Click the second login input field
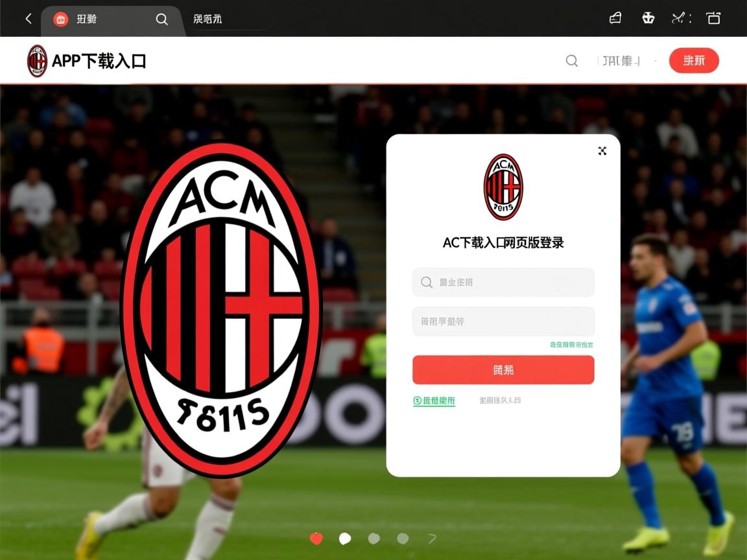The width and height of the screenshot is (747, 560). pos(504,321)
